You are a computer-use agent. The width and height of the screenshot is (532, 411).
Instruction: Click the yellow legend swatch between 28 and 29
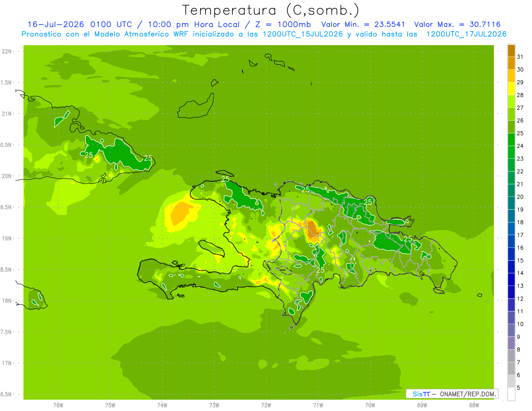pyautogui.click(x=511, y=89)
